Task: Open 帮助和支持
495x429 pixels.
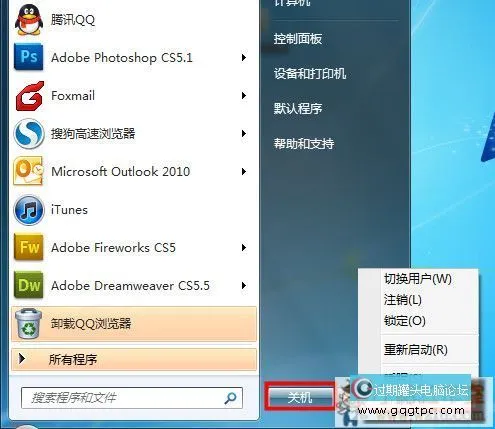Action: [304, 144]
